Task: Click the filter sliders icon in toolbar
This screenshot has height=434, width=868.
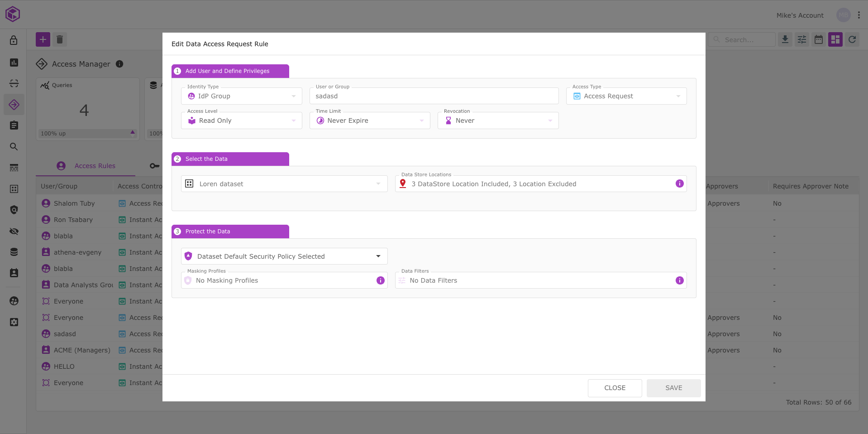Action: 802,39
